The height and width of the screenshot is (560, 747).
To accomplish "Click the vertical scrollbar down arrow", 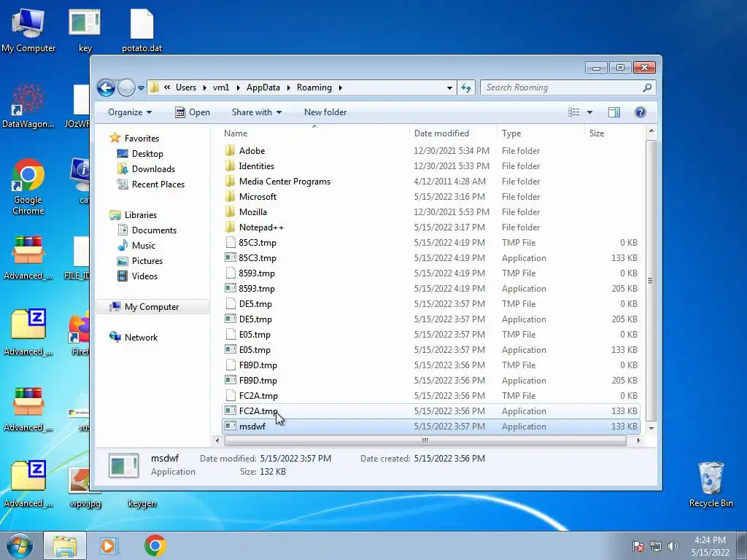I will tap(651, 429).
